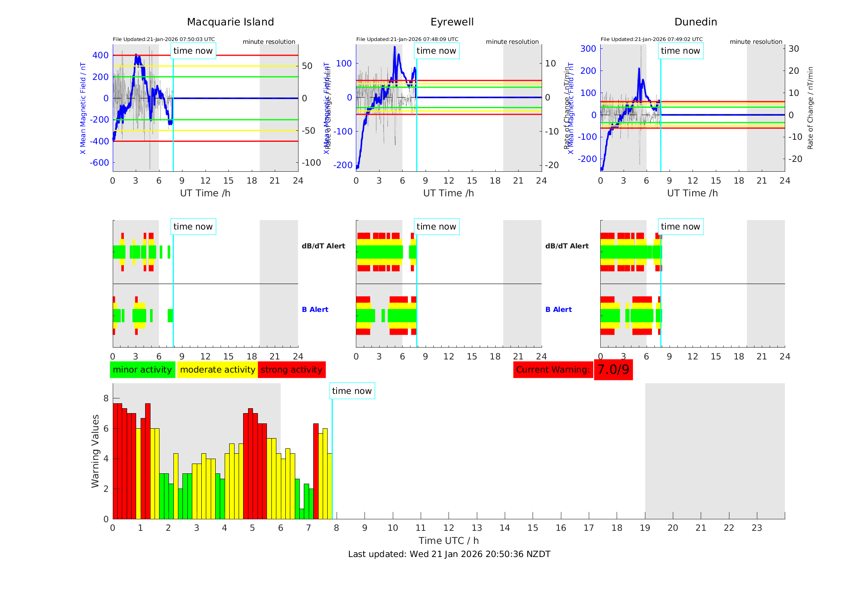868x589 pixels.
Task: Click 'time now' label in bottom bar chart
Action: (x=352, y=391)
